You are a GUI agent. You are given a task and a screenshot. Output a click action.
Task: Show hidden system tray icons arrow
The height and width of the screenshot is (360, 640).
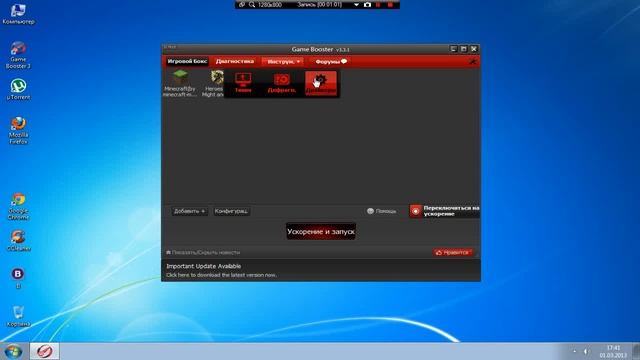575,351
